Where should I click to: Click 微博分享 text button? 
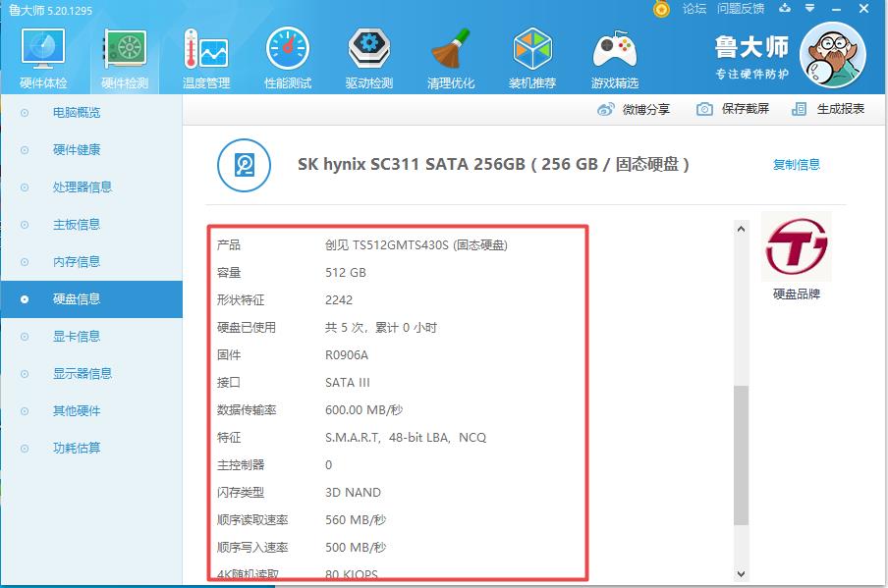pos(646,109)
